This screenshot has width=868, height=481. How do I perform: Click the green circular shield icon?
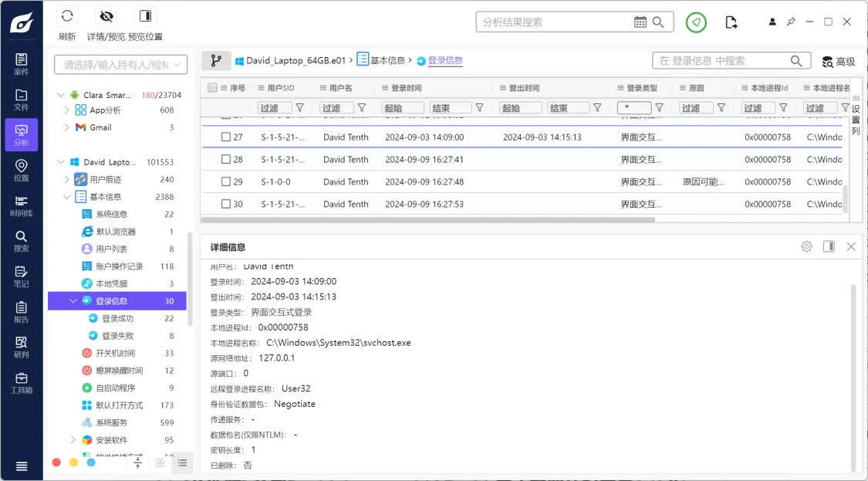pyautogui.click(x=696, y=22)
